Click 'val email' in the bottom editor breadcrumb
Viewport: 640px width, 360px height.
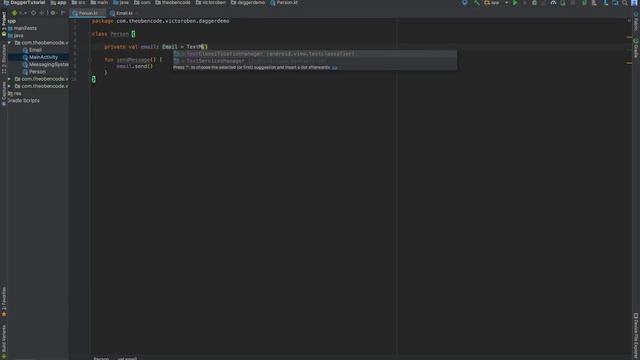(127, 358)
